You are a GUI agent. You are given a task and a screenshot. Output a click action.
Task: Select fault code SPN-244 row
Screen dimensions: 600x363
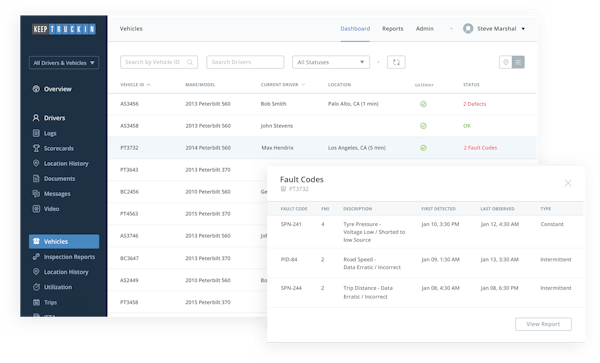[426, 293]
